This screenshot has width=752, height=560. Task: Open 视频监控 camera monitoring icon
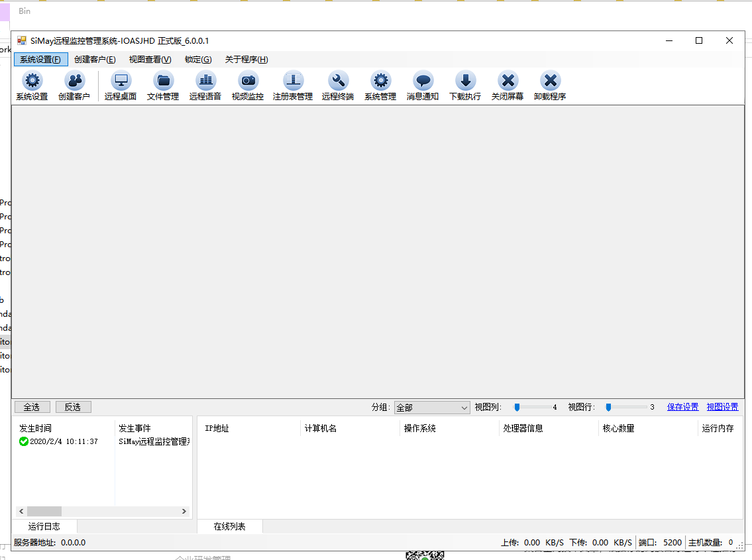[248, 86]
